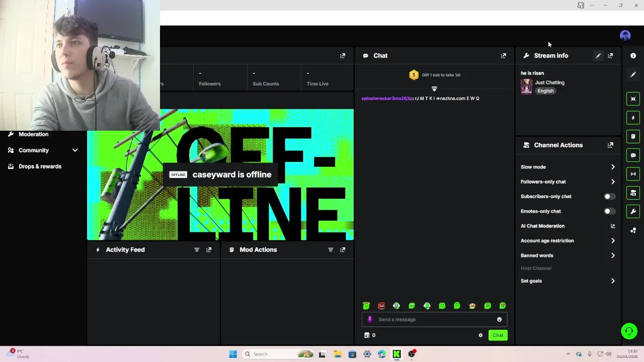Expand Set goals options
Image resolution: width=644 pixels, height=362 pixels.
point(613,281)
